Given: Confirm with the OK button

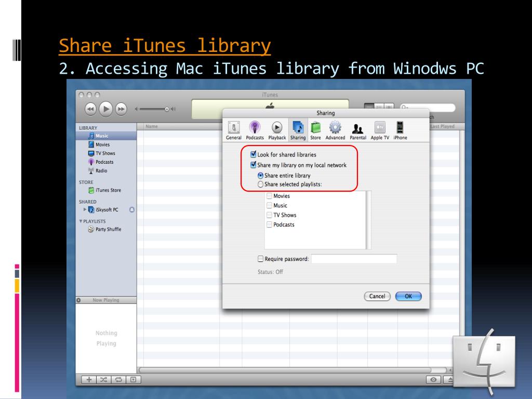Looking at the screenshot, I should pyautogui.click(x=408, y=296).
